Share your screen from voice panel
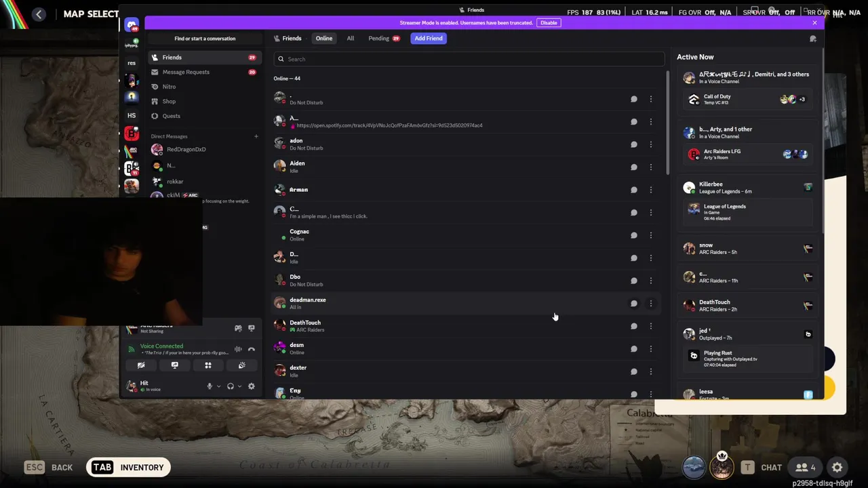Viewport: 868px width, 488px height. click(174, 365)
